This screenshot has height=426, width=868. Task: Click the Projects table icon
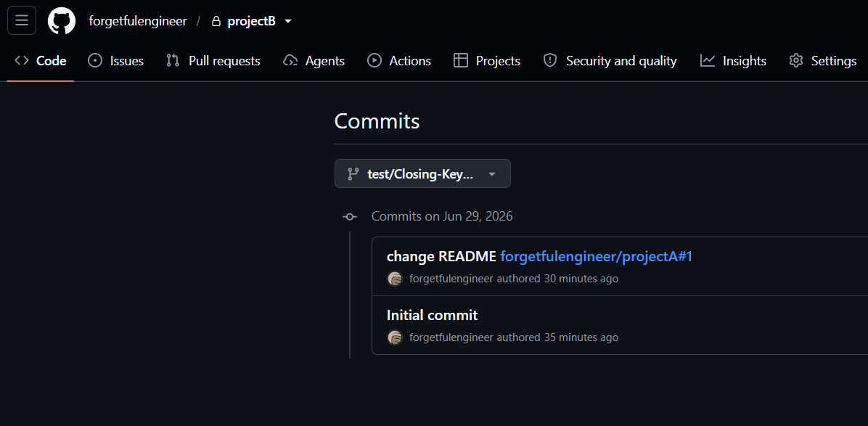(461, 61)
